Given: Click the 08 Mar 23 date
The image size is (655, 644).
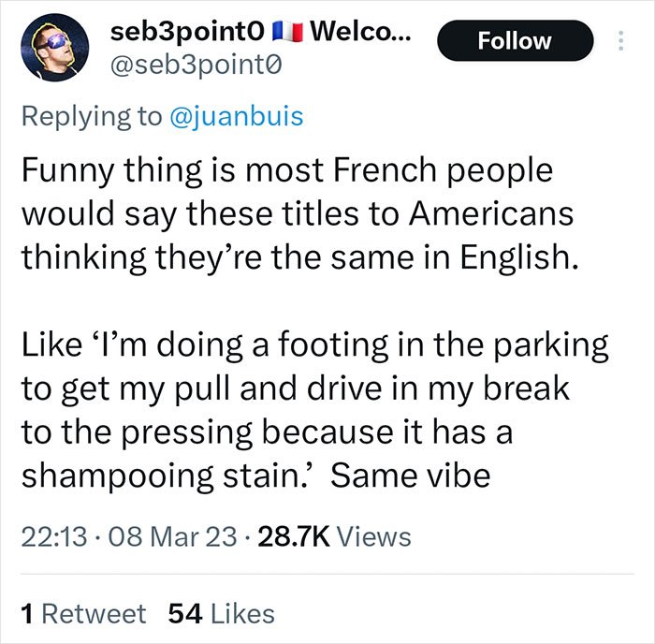Looking at the screenshot, I should point(172,536).
